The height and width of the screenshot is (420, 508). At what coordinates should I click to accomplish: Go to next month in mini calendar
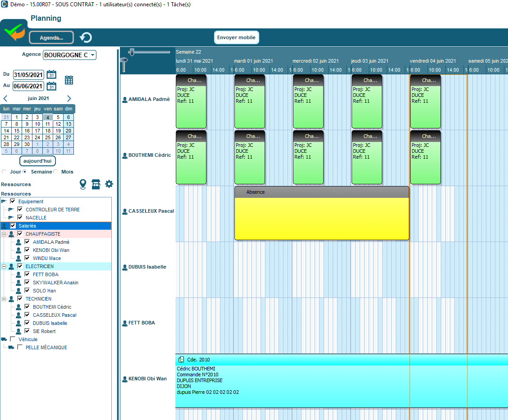coord(69,98)
